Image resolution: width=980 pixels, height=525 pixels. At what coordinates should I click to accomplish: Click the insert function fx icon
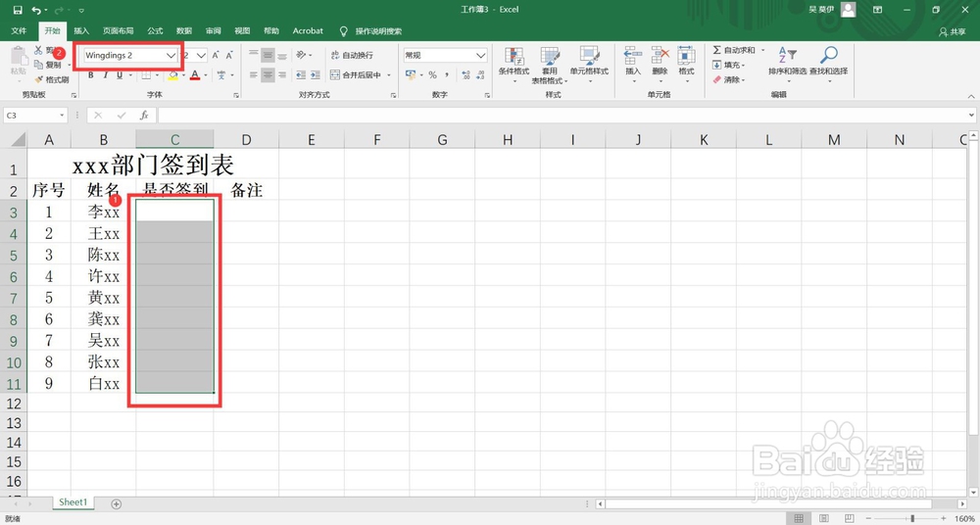(x=144, y=116)
